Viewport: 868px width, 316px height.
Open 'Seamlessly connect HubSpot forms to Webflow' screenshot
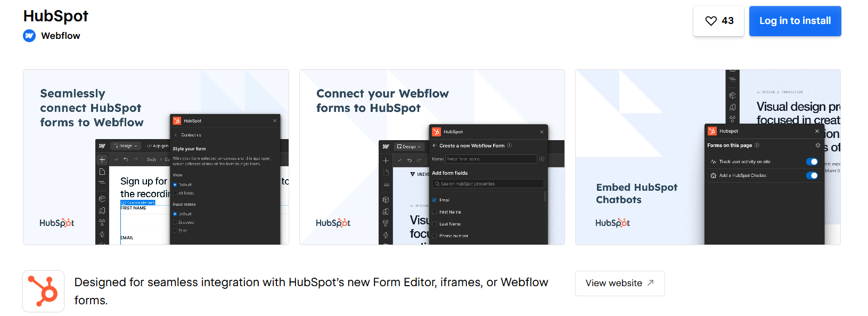(x=156, y=157)
